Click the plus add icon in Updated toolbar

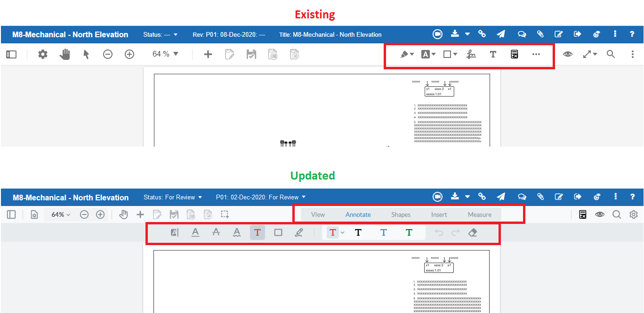pyautogui.click(x=140, y=214)
